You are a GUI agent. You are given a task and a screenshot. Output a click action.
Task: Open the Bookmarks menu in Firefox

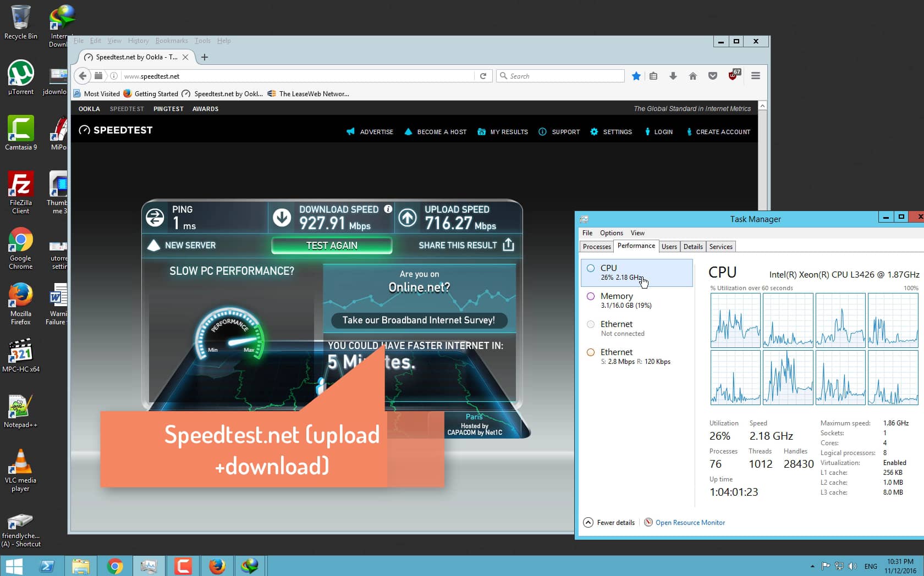pos(171,41)
